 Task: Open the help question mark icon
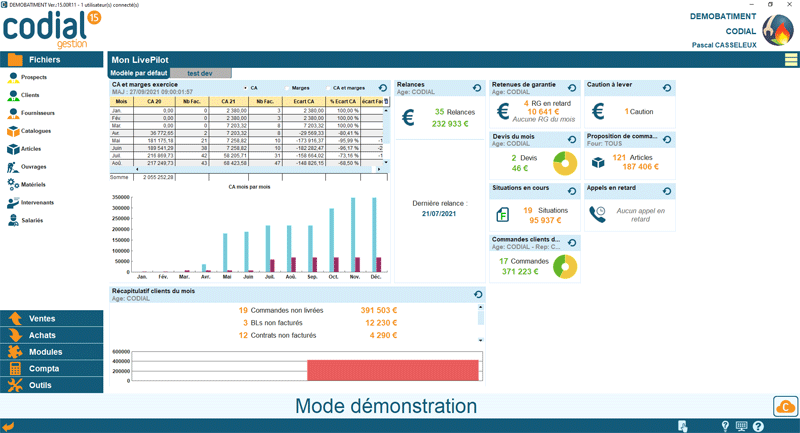(758, 426)
